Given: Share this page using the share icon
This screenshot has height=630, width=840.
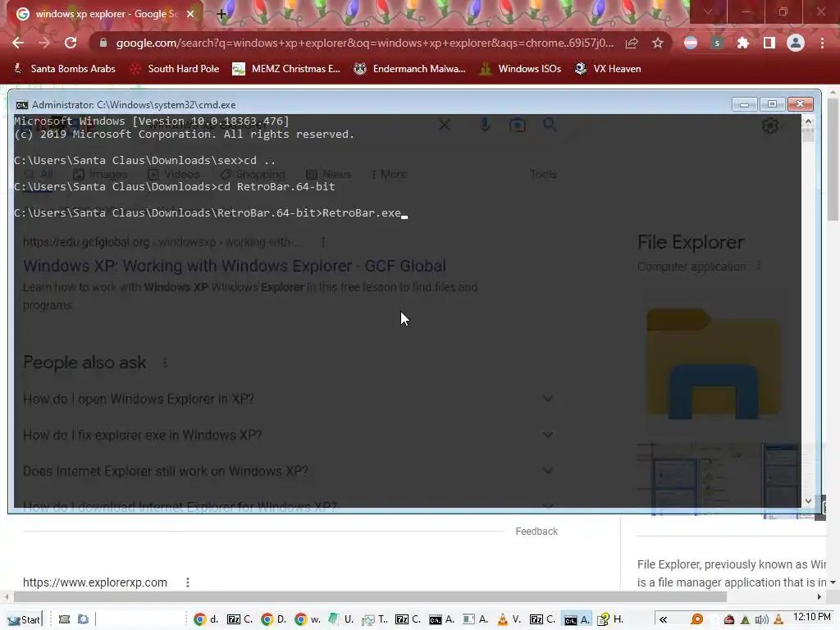Looking at the screenshot, I should click(x=632, y=43).
